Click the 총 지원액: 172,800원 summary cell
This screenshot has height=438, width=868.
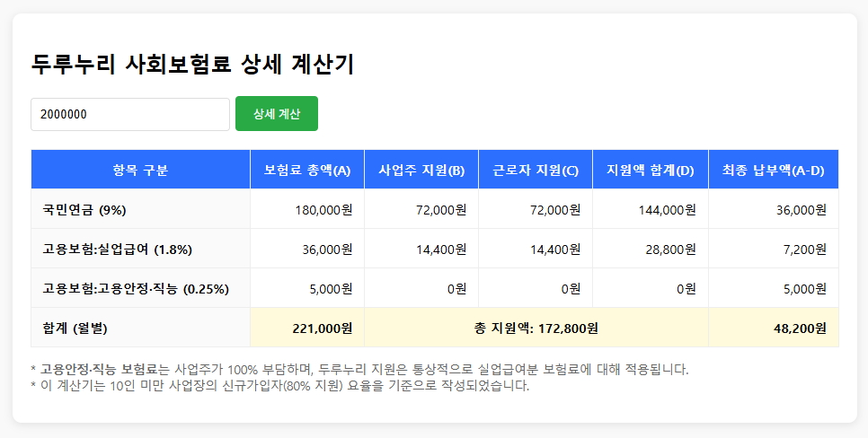[536, 328]
